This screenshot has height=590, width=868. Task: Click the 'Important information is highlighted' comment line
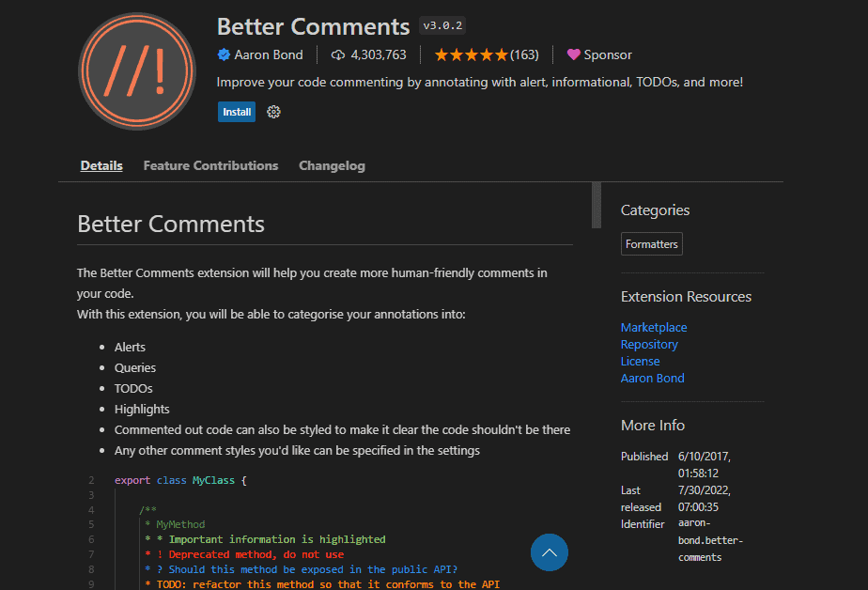tap(265, 539)
